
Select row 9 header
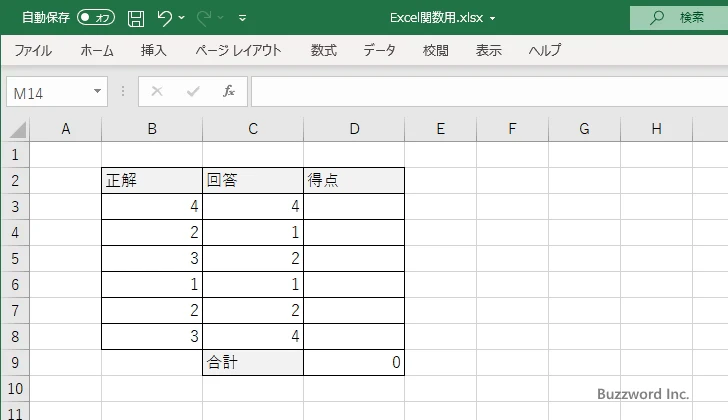(15, 362)
